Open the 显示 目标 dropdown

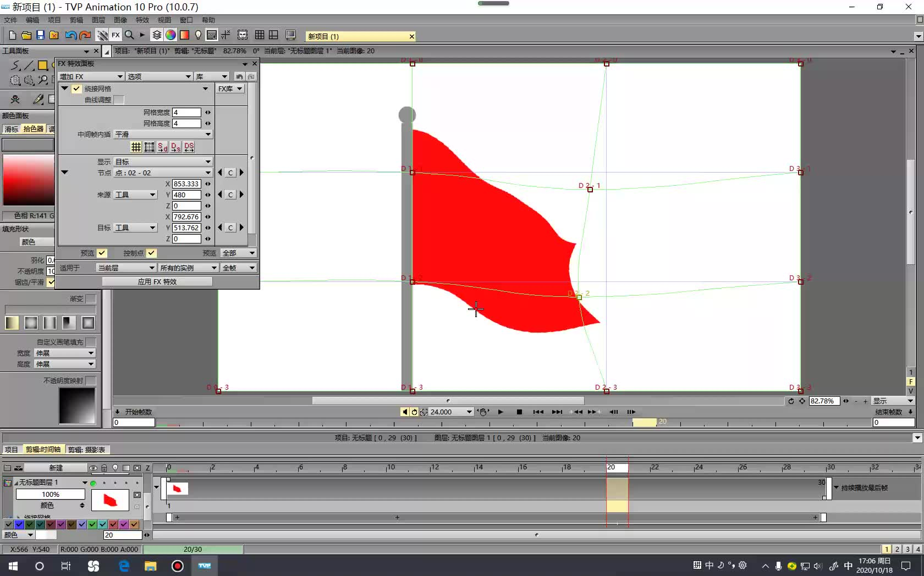163,162
